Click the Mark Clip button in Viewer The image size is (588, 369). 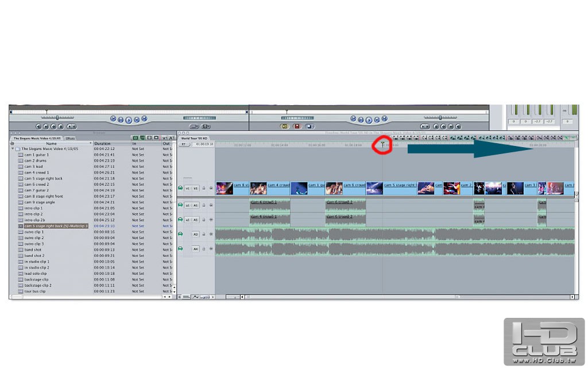pos(46,127)
